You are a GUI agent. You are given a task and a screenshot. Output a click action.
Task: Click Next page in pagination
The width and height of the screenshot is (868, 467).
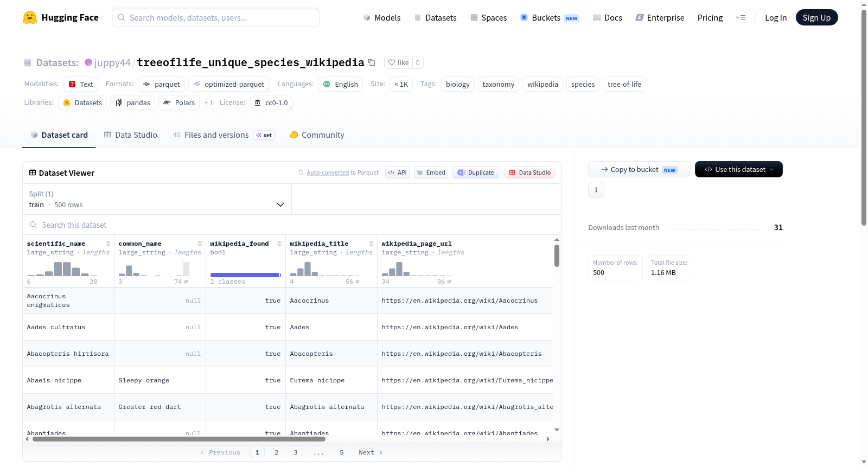(x=371, y=452)
